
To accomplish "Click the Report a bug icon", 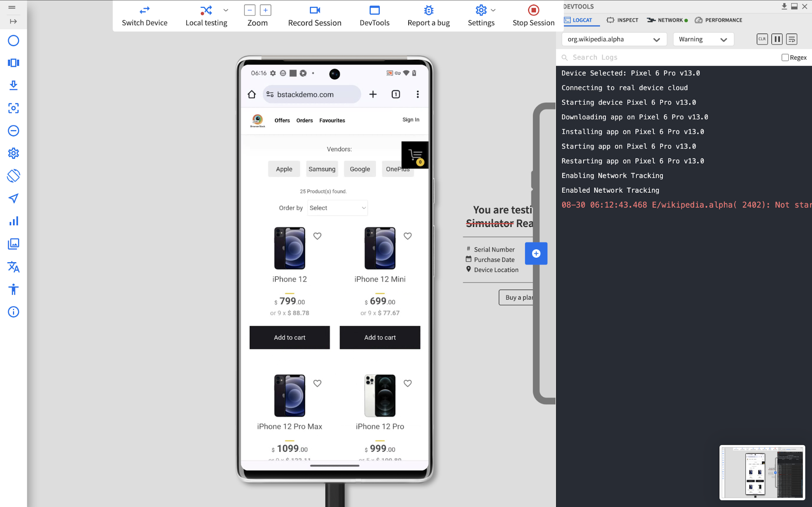I will pos(428,9).
